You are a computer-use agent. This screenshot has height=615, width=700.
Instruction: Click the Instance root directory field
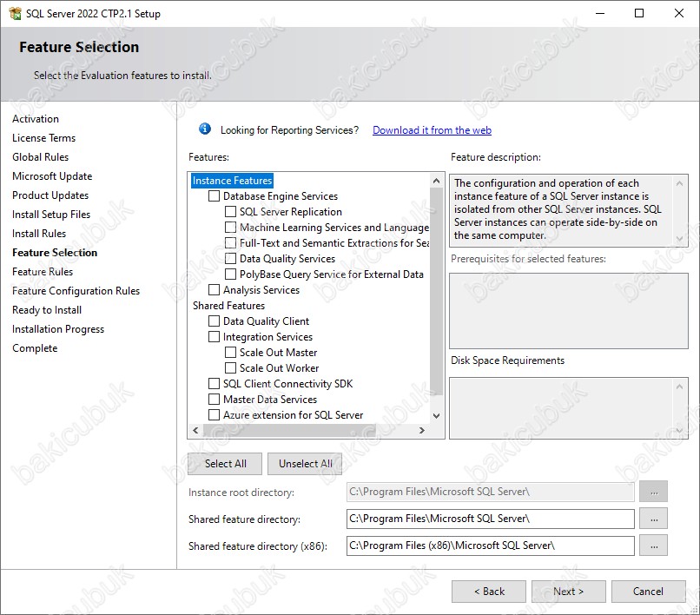(x=490, y=492)
